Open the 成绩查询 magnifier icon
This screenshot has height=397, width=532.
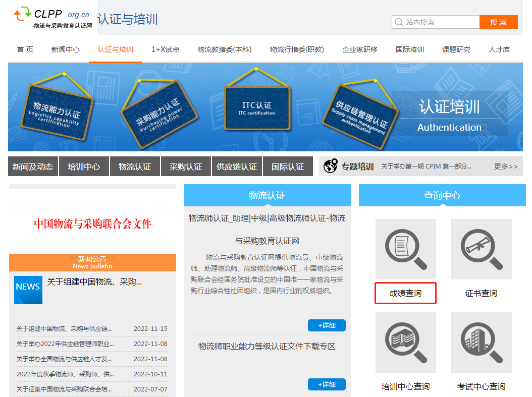tap(405, 249)
